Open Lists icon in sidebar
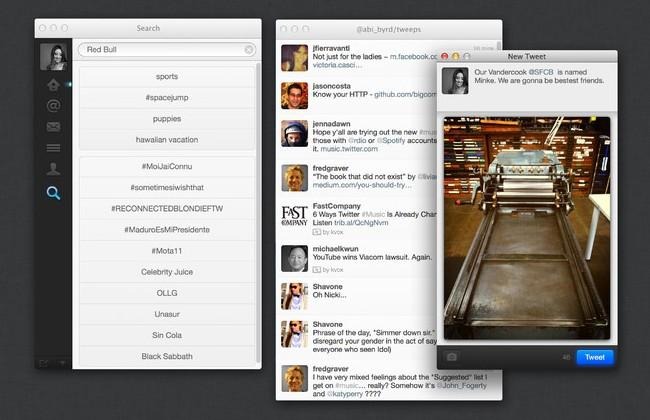Image resolution: width=650 pixels, height=420 pixels. (53, 148)
